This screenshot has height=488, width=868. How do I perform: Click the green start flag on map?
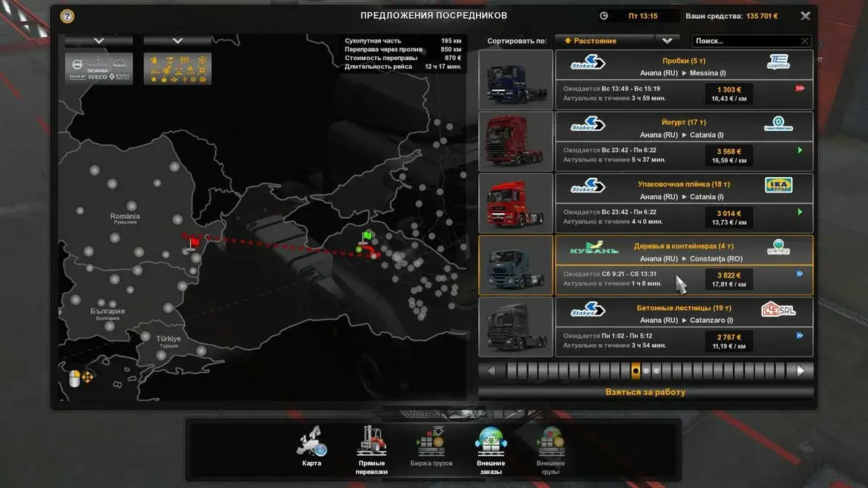pyautogui.click(x=367, y=236)
